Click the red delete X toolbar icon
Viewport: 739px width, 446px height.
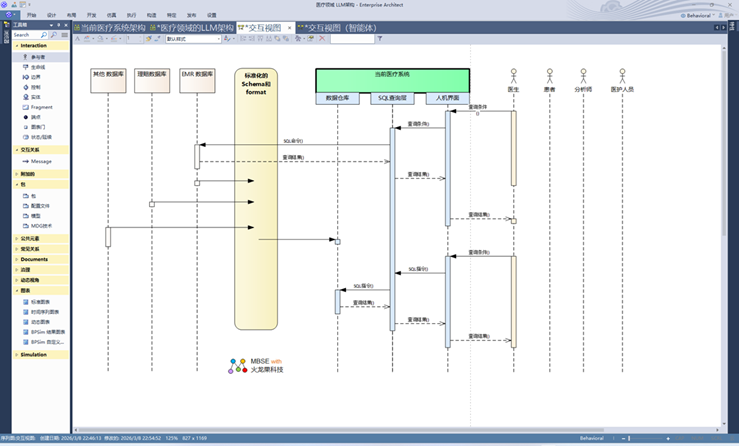point(323,39)
